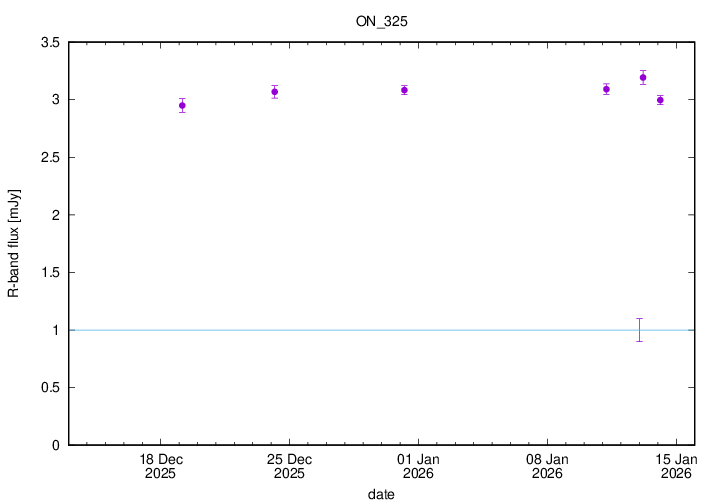Click the R-band flux [mJy] axis label

pyautogui.click(x=14, y=244)
